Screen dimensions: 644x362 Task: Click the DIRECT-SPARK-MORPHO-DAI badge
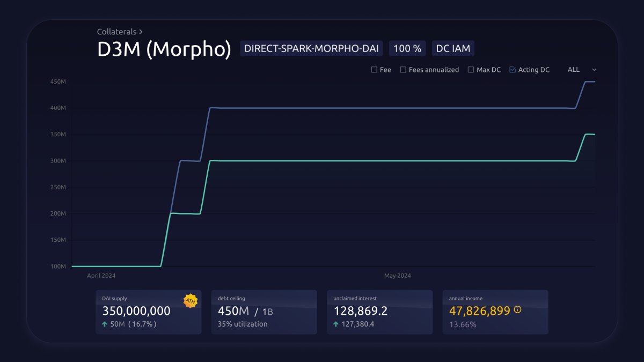(x=311, y=48)
